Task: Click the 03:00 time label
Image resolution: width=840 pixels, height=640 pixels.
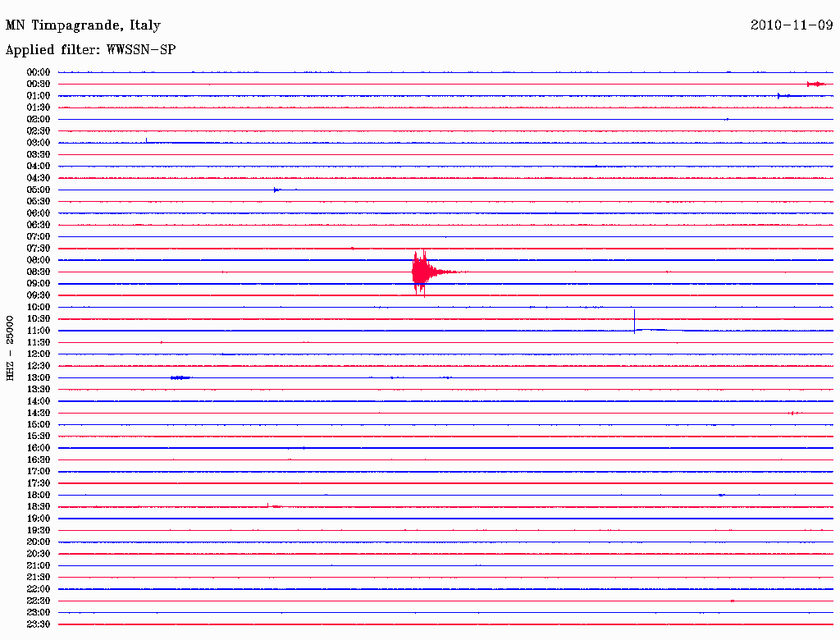Action: point(39,143)
